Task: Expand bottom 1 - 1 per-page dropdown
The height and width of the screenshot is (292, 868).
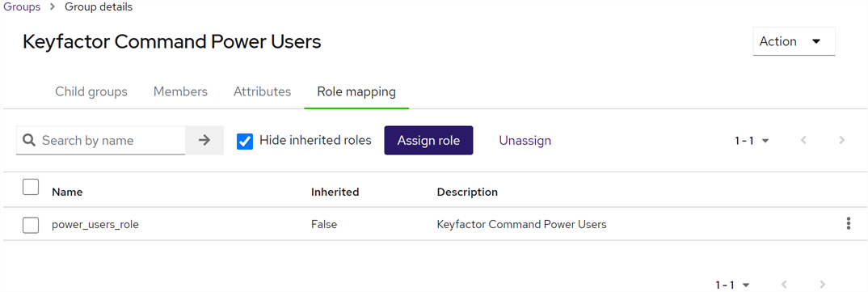Action: click(x=732, y=285)
